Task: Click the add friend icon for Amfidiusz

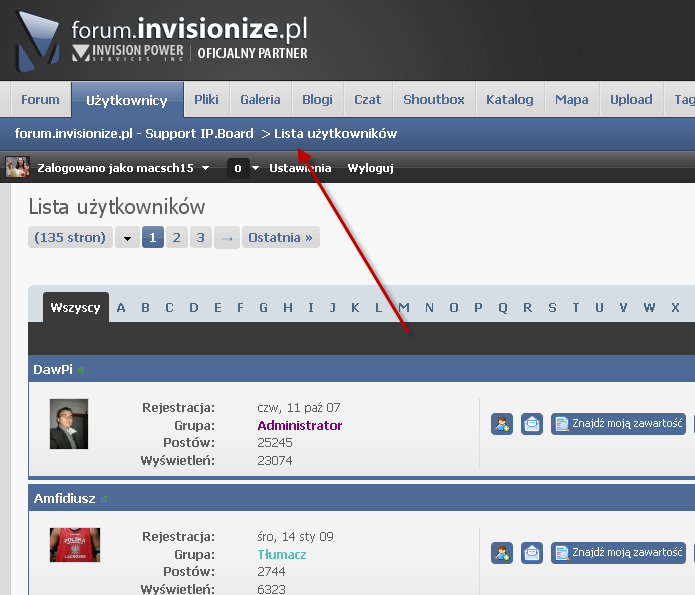Action: [502, 553]
